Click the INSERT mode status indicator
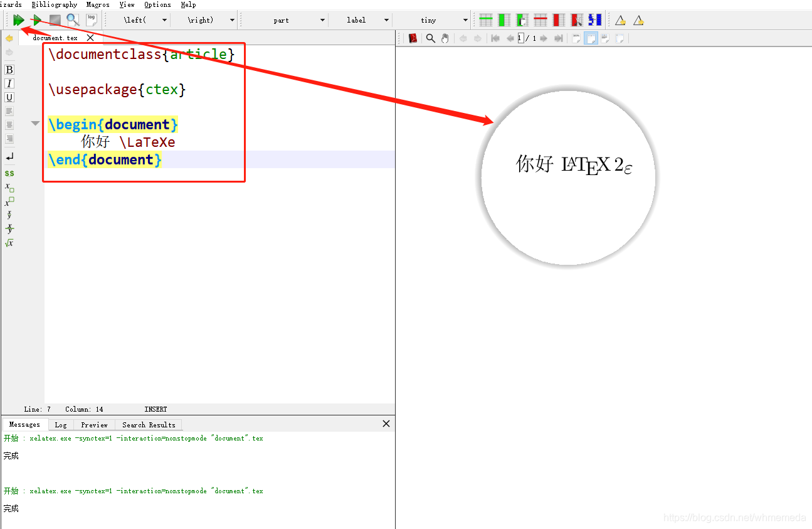The width and height of the screenshot is (812, 529). pos(156,409)
